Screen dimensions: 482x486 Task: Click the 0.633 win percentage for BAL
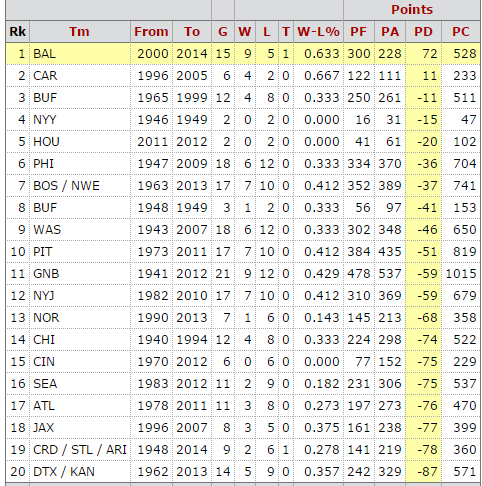[x=322, y=54]
